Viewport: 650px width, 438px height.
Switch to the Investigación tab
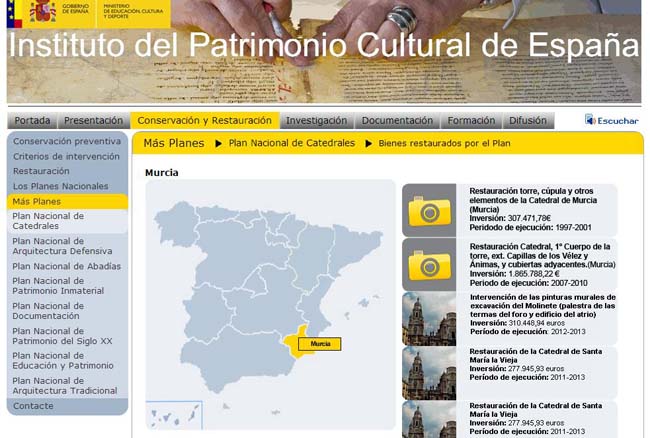point(316,121)
